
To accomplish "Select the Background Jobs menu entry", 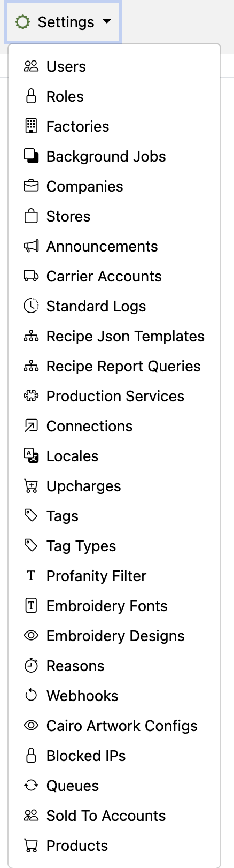I will 114,156.
